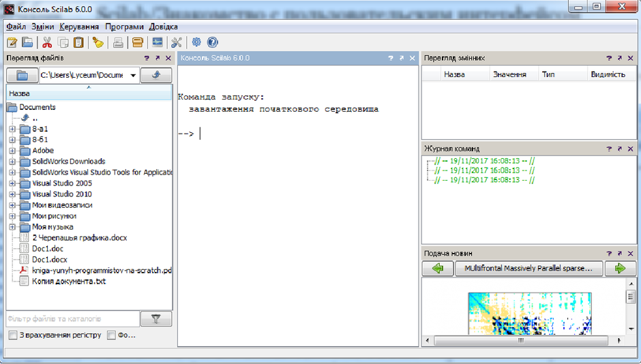Close the File browser panel
641x364 pixels.
pyautogui.click(x=168, y=59)
